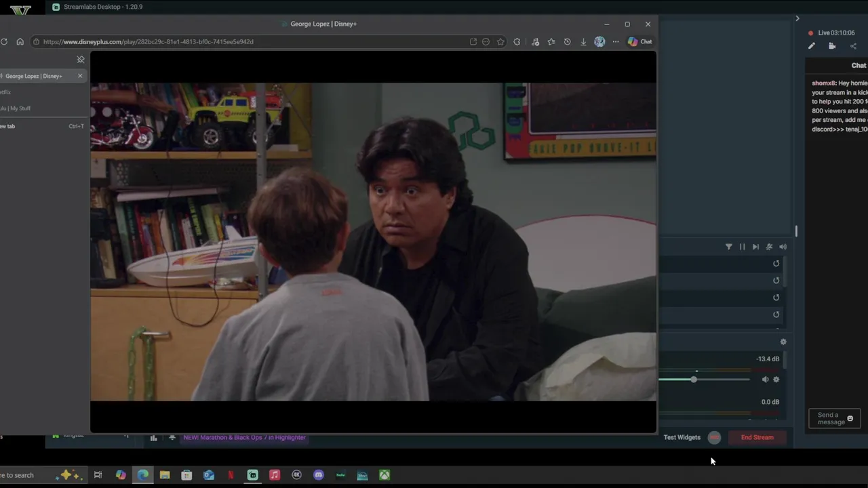Viewport: 868px width, 488px height.
Task: Edit stream info pencil icon
Action: 812,46
